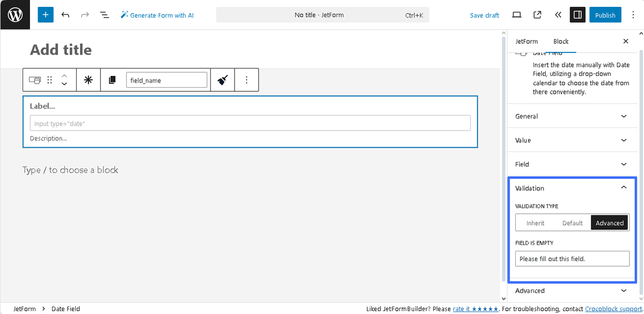
Task: Click the WordPress logo
Action: tap(14, 14)
